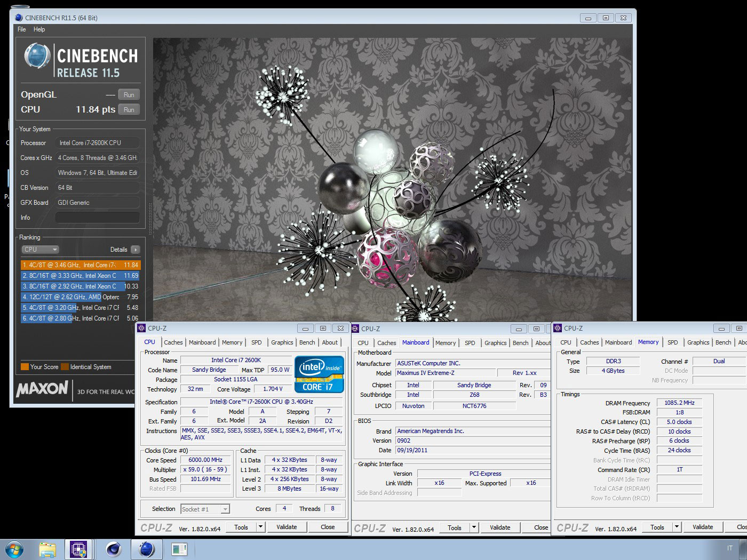Click Validate in Mainboard CPU-Z window

(x=500, y=527)
